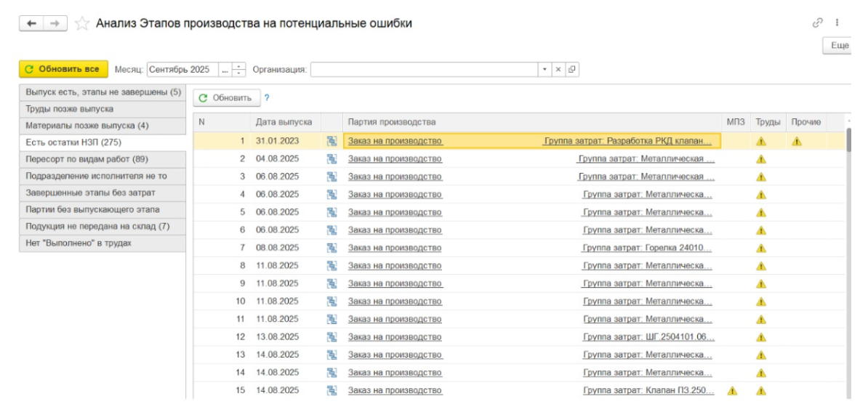Open the month selector ellipsis button
Screen dimensions: 868x420
(x=225, y=70)
